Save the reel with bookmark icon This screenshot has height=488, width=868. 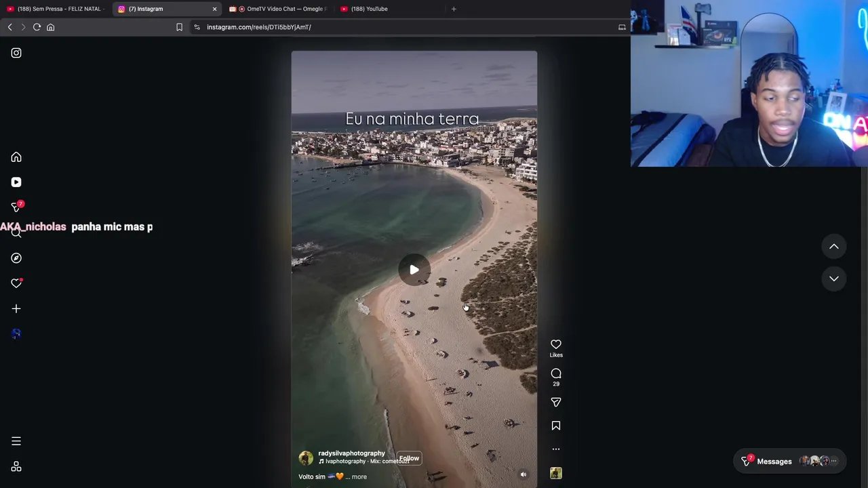tap(556, 426)
